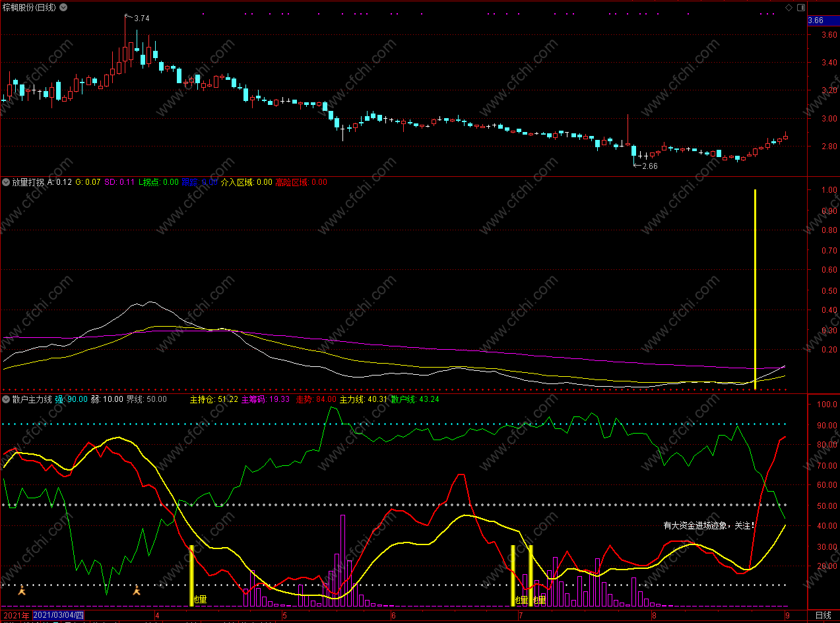840x623 pixels.
Task: Click the 2021年 year label on time axis
Action: pos(16,615)
